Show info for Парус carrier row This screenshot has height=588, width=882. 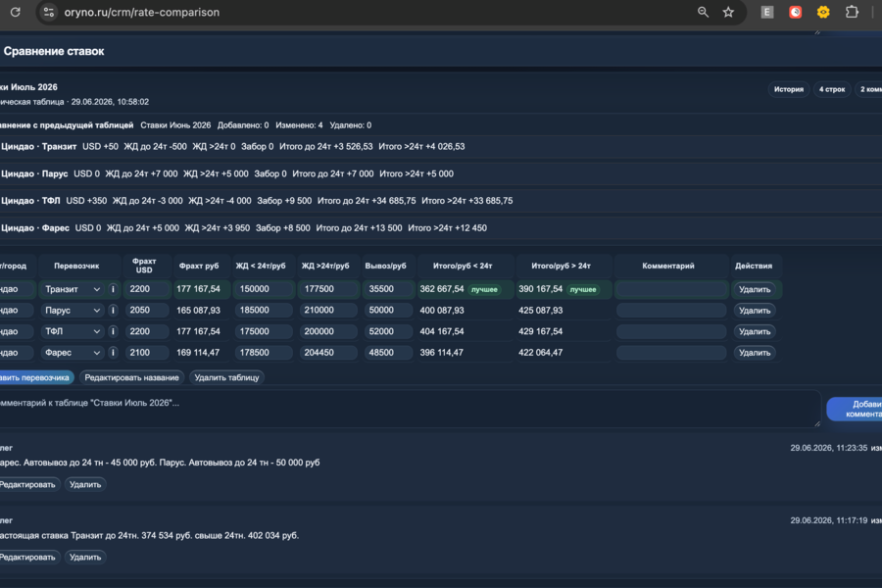click(x=113, y=310)
